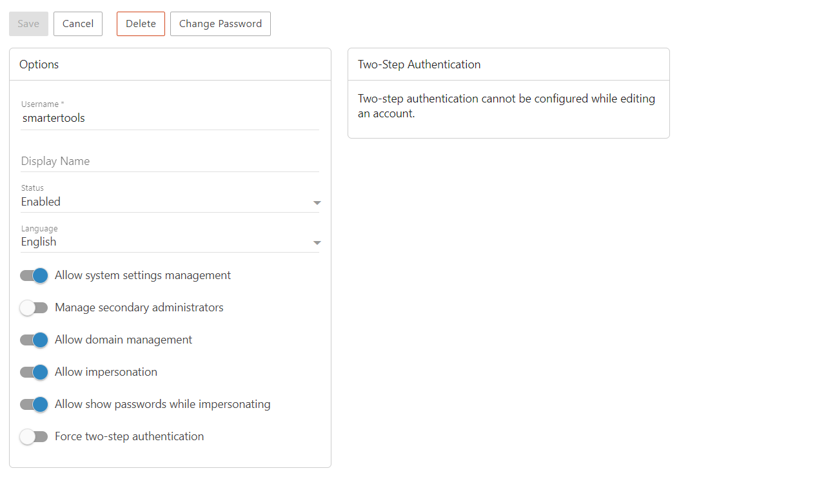Switch off Allow show passwords while impersonating
The width and height of the screenshot is (817, 504).
34,405
